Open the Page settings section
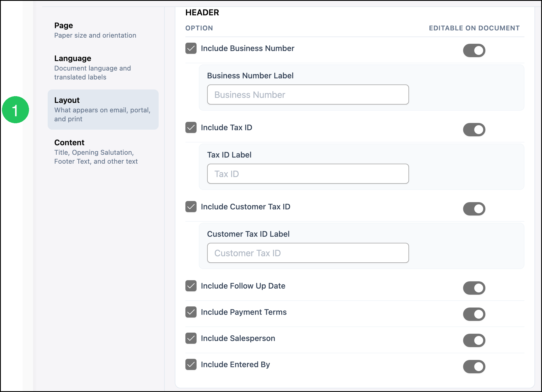Screen dimensions: 542x392 click(x=103, y=30)
